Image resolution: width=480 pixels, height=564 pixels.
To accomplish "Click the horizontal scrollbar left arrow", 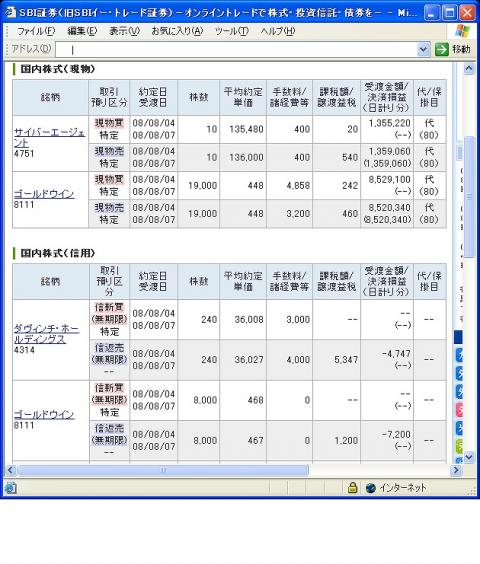I will point(10,470).
